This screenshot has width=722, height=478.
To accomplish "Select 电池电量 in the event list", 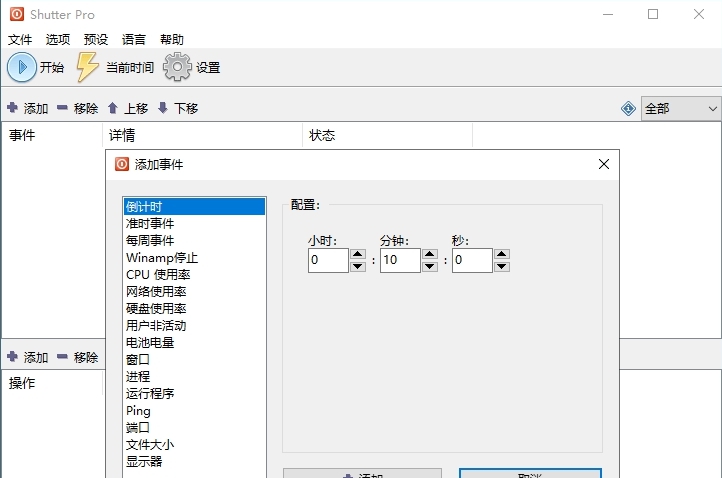I will [x=194, y=343].
